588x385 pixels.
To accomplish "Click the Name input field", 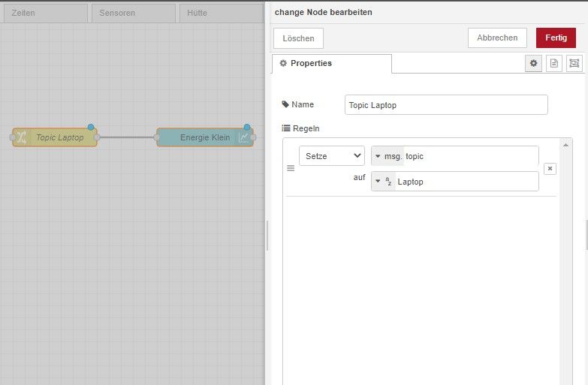I will (446, 105).
